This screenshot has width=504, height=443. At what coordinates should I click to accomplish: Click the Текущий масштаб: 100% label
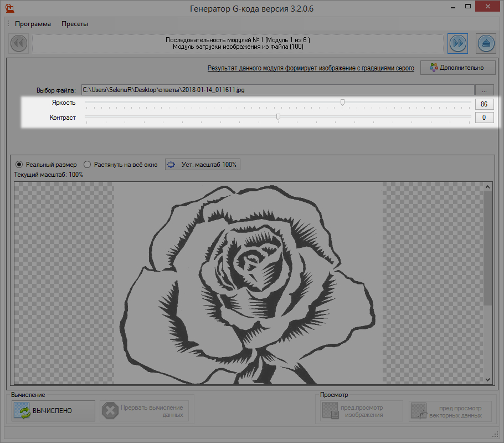click(49, 175)
